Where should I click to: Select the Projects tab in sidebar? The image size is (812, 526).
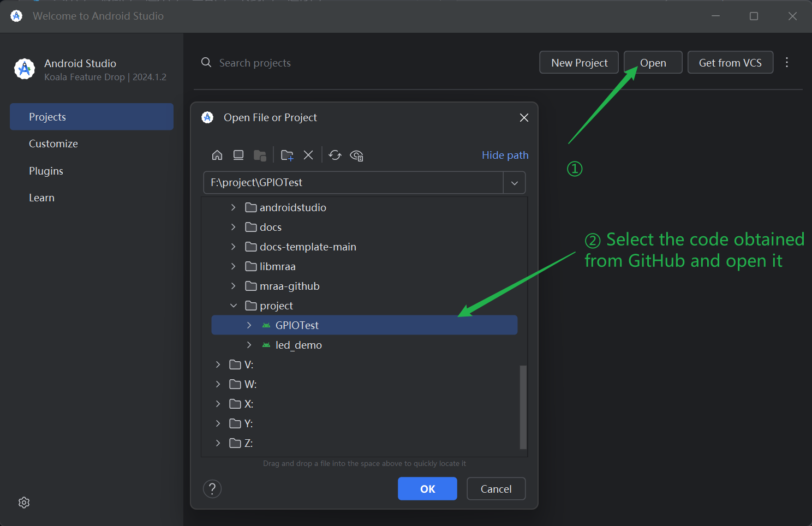(92, 117)
